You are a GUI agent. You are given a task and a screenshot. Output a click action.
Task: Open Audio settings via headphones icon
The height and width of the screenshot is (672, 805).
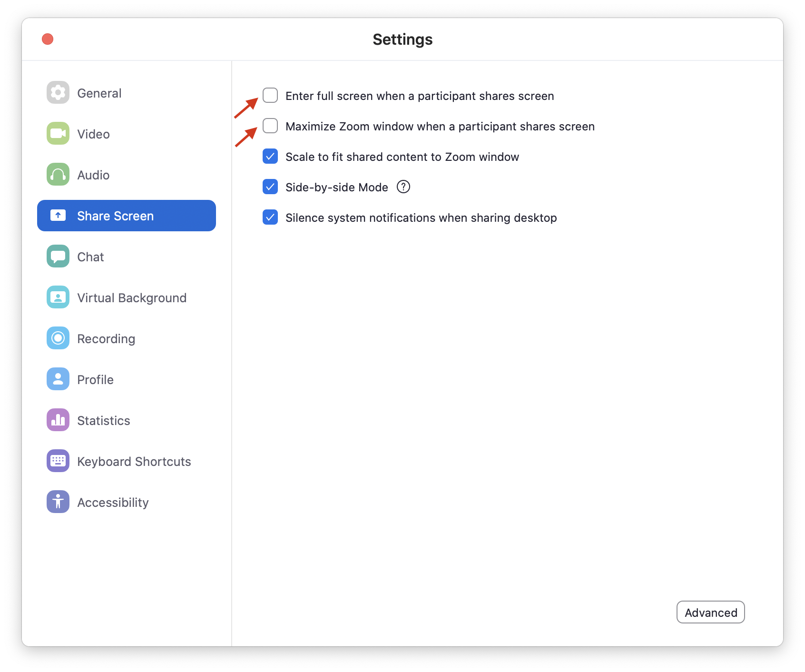click(58, 175)
